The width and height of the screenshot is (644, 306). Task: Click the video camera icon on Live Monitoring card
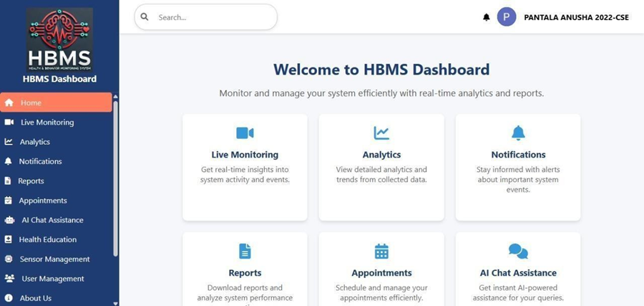point(245,133)
